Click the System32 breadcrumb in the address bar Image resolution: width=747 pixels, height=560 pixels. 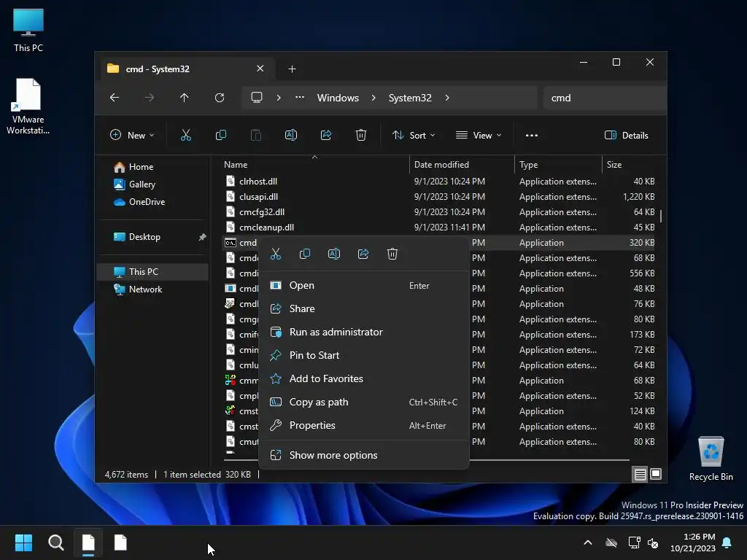point(410,98)
